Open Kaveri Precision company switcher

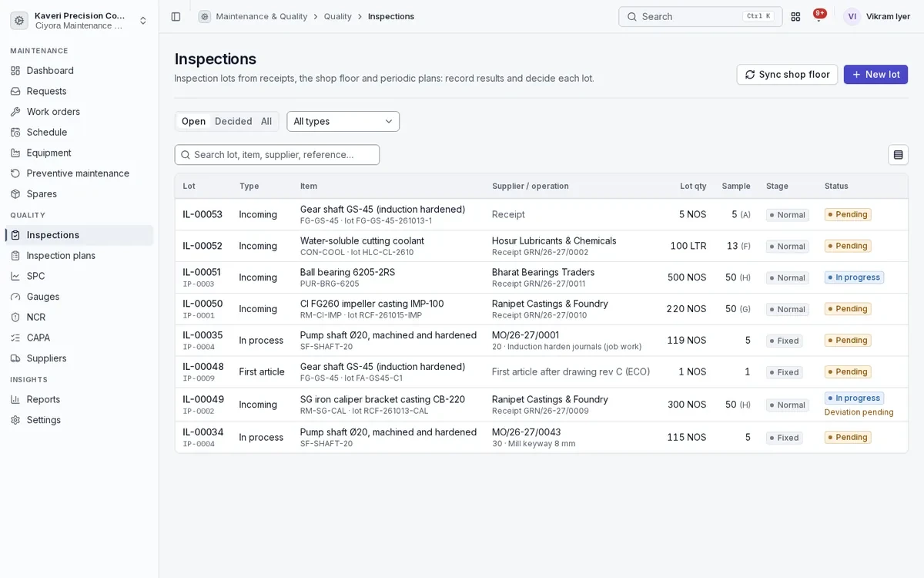79,20
